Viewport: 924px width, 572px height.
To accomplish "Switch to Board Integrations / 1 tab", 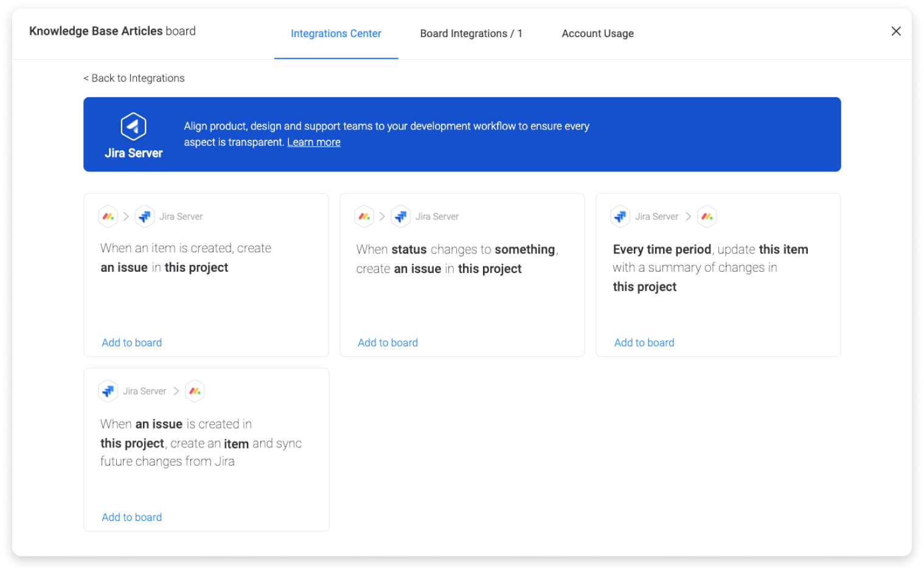I will (471, 33).
